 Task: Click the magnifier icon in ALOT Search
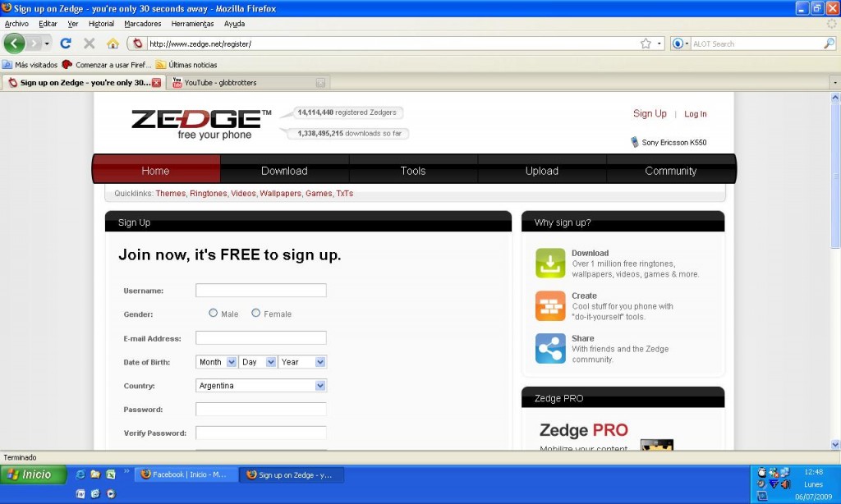point(829,44)
